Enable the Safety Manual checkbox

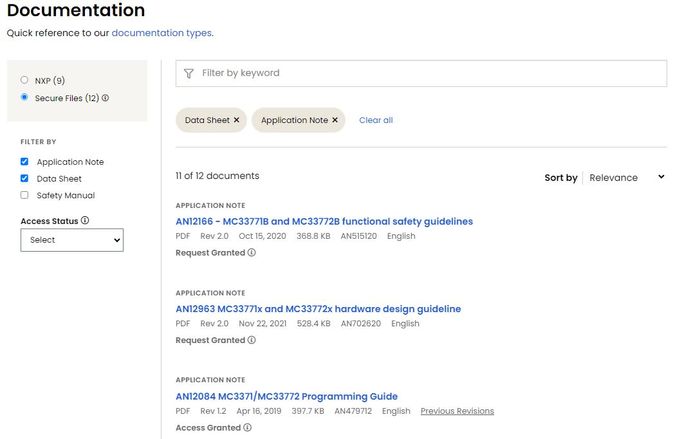pos(25,196)
